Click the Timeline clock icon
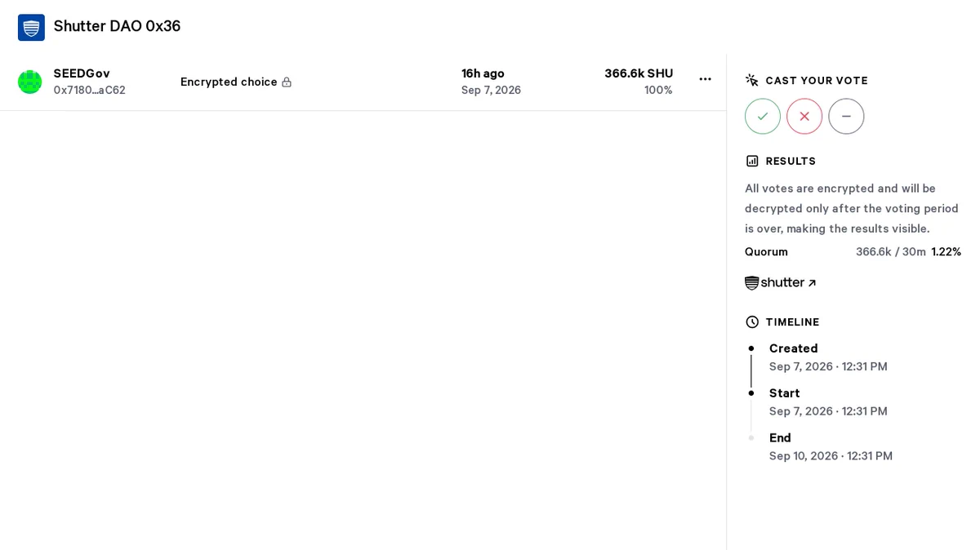 click(752, 322)
